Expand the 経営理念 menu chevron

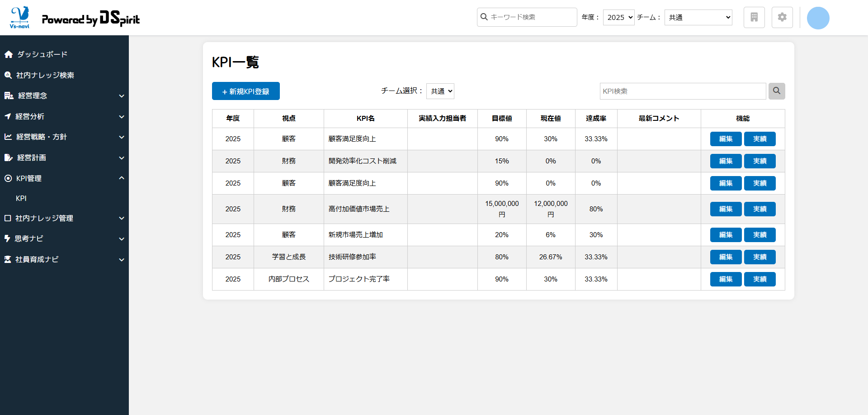(x=122, y=96)
